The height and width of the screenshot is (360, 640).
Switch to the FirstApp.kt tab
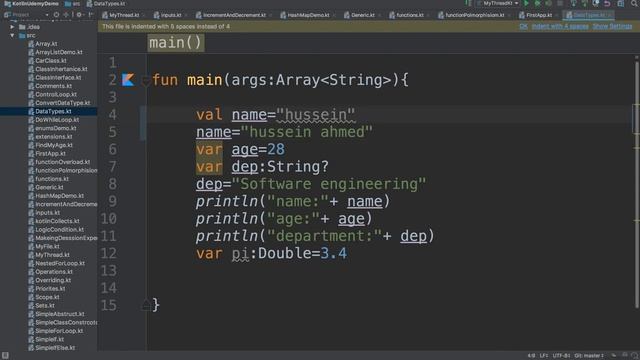(538, 15)
